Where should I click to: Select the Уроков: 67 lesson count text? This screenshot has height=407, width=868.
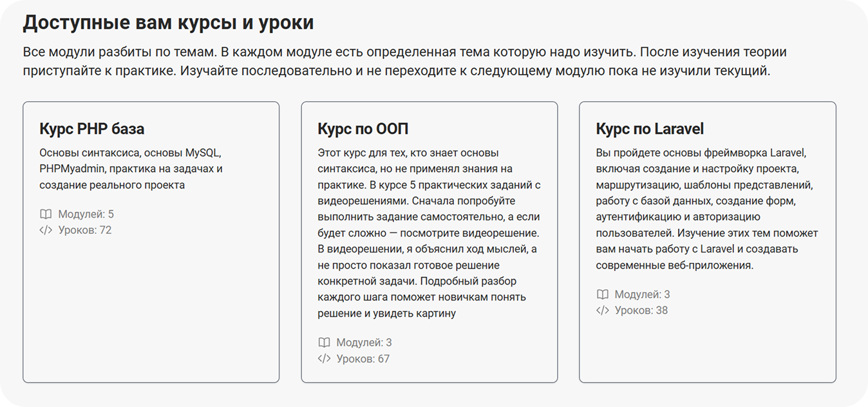click(363, 359)
